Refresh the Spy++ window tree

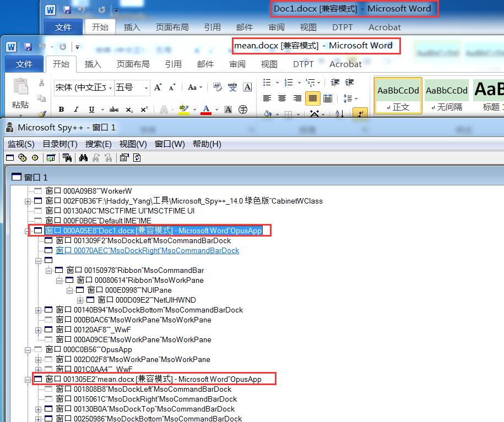tap(137, 158)
